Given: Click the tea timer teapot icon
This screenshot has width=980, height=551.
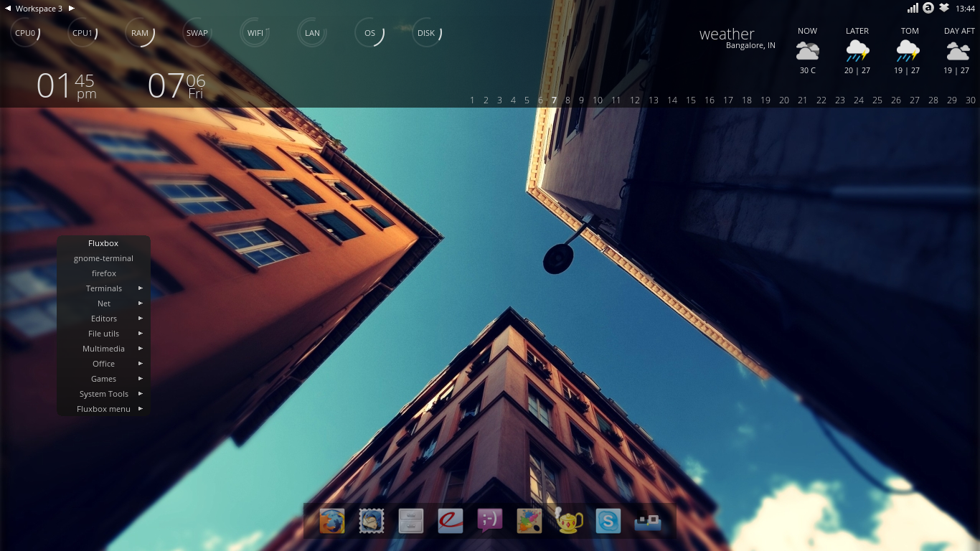Looking at the screenshot, I should coord(568,522).
